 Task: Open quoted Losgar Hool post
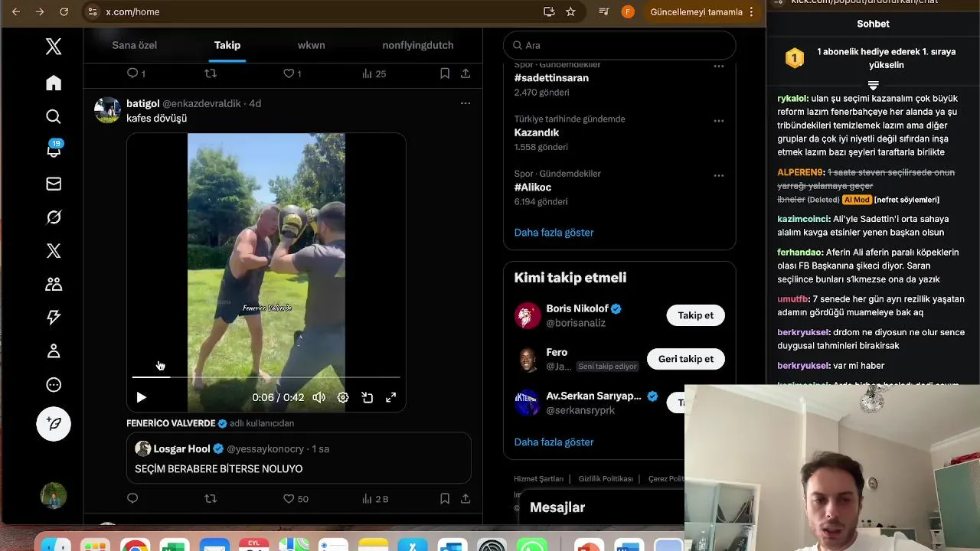[299, 458]
